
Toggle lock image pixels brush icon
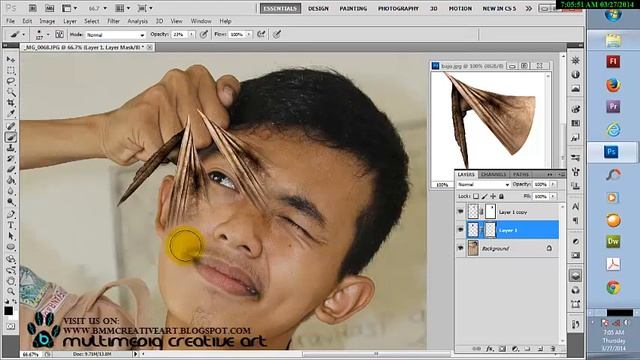(484, 196)
